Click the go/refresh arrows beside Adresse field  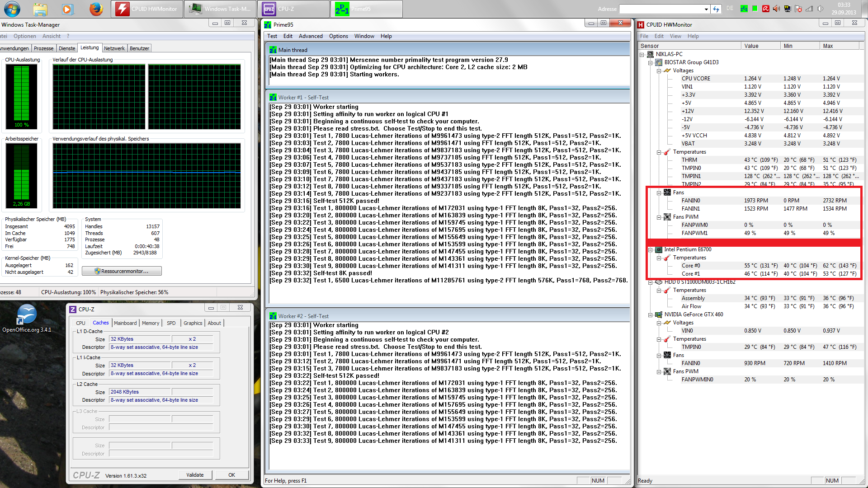point(716,9)
